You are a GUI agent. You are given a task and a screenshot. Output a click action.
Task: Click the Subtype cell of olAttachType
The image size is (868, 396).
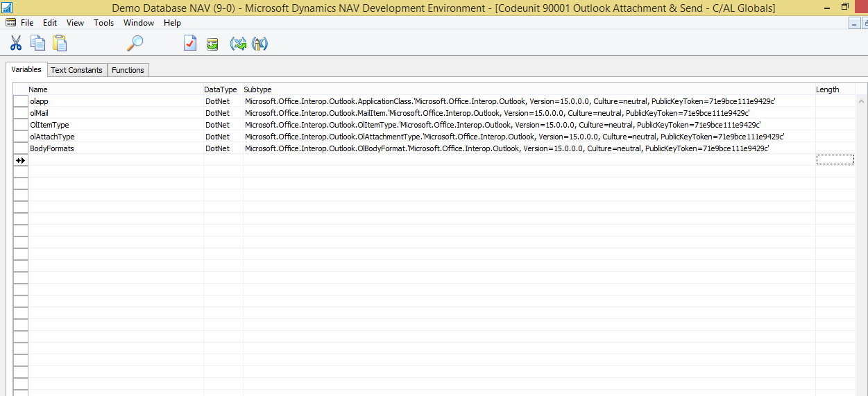[529, 137]
